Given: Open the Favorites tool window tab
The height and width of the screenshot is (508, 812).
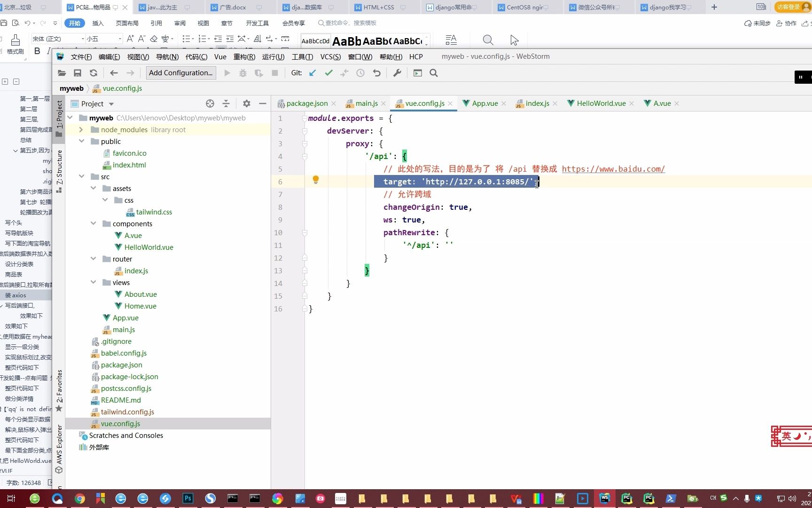Looking at the screenshot, I should [59, 390].
